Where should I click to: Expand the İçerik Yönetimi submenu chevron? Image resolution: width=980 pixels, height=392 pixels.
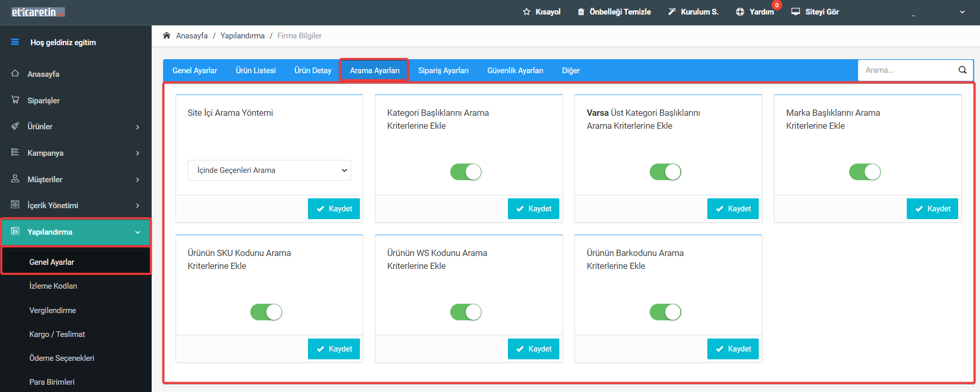coord(138,206)
